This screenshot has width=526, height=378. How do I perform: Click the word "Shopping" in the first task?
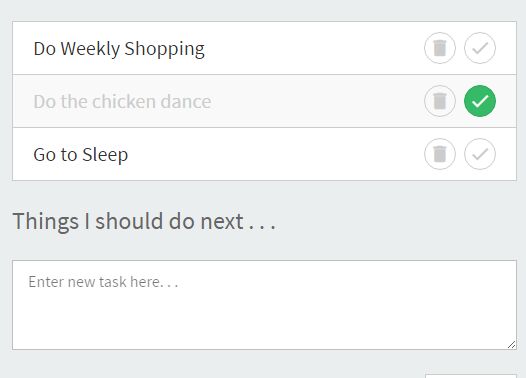point(164,49)
